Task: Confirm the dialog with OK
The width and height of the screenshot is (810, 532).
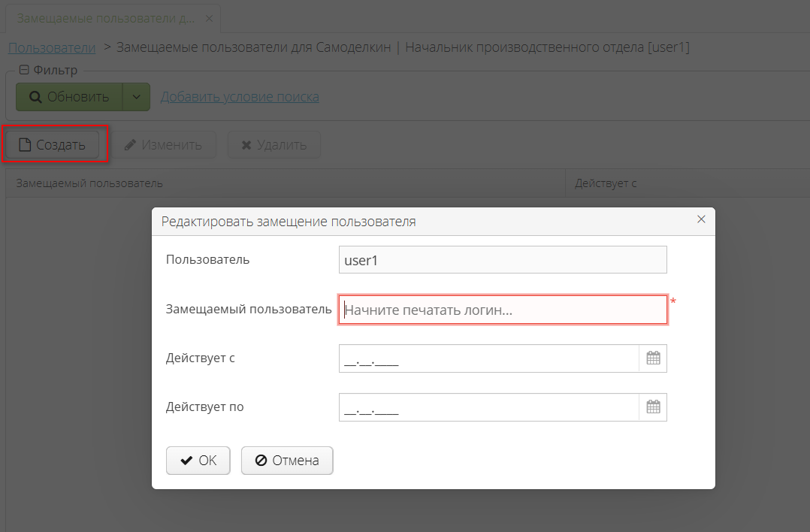Action: tap(198, 460)
